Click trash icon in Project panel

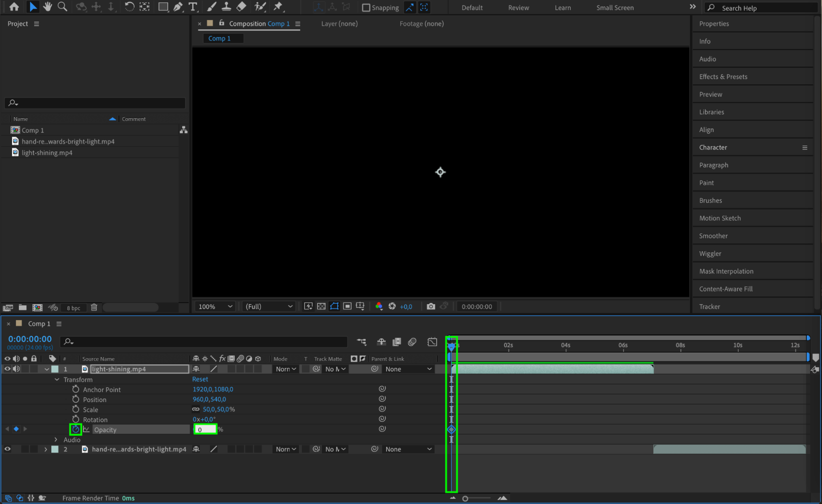94,307
